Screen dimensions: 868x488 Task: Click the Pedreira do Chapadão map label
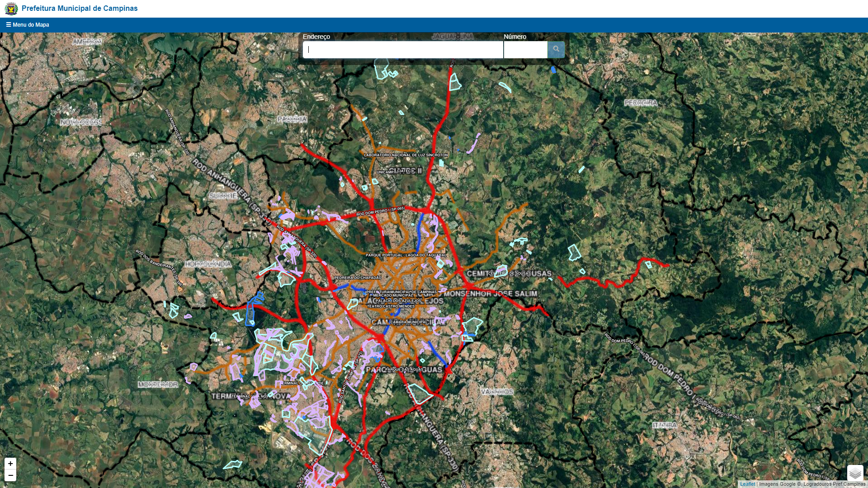click(358, 278)
